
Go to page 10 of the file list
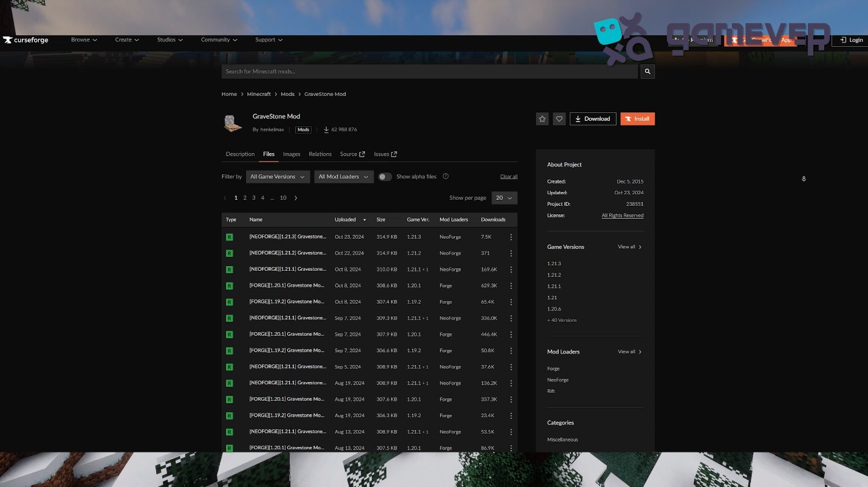pyautogui.click(x=283, y=197)
